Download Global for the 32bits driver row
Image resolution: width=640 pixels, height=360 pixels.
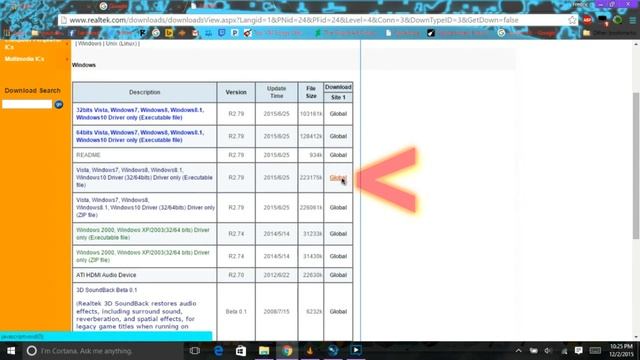(x=338, y=114)
